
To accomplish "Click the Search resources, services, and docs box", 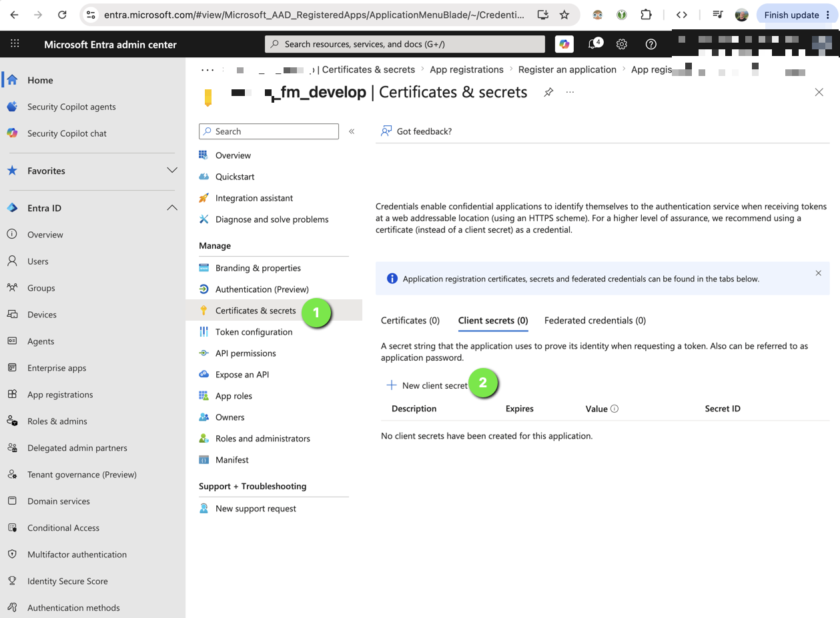I will pyautogui.click(x=405, y=44).
